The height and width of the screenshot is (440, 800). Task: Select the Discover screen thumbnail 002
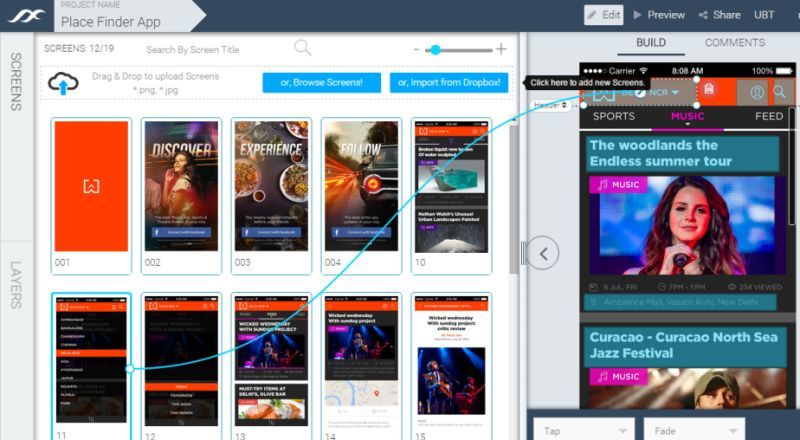click(x=181, y=185)
